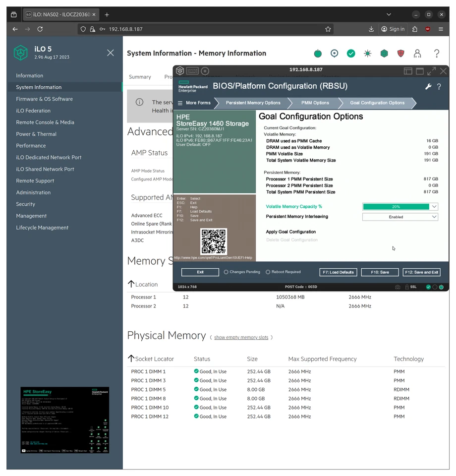Click the virtual media disc icon
The width and height of the screenshot is (456, 476).
205,71
